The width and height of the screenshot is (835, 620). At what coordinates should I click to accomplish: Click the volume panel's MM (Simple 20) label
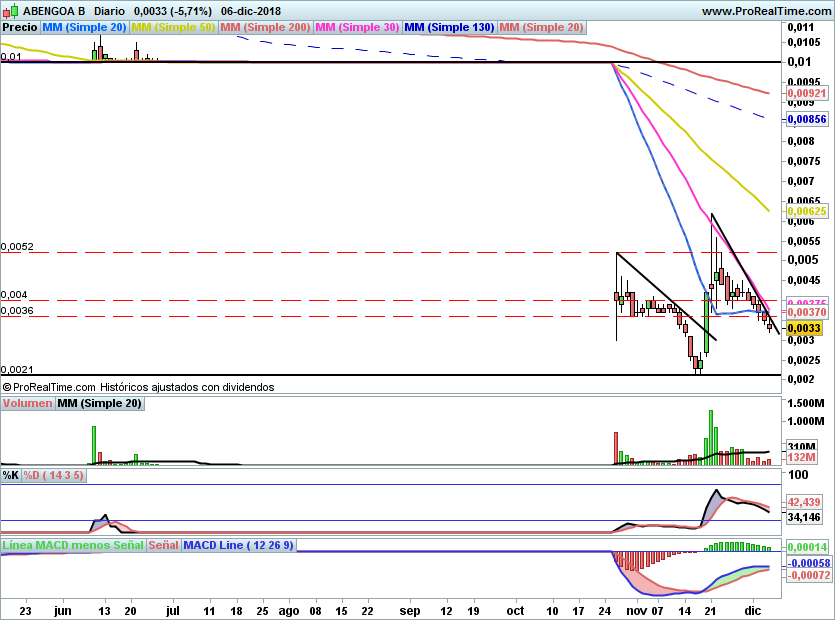[x=99, y=403]
